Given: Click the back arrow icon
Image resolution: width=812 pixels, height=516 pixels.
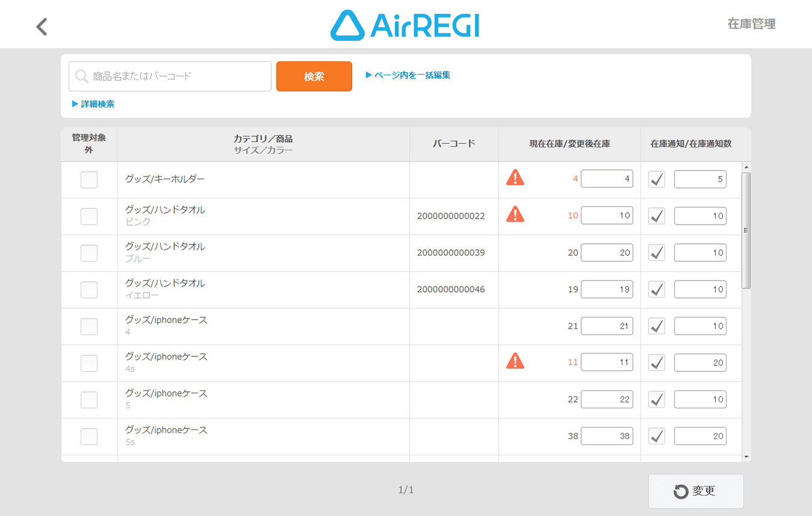Looking at the screenshot, I should click(x=42, y=26).
